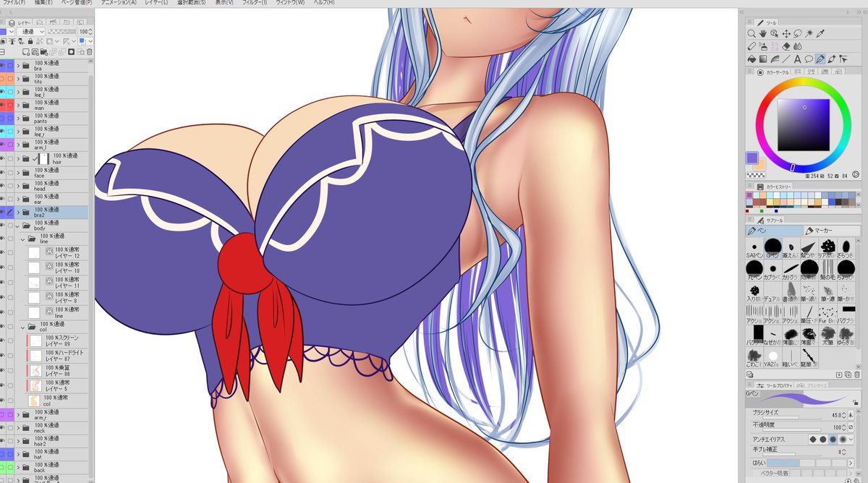Open the ファイル(F) menu
The image size is (868, 483).
tap(13, 3)
